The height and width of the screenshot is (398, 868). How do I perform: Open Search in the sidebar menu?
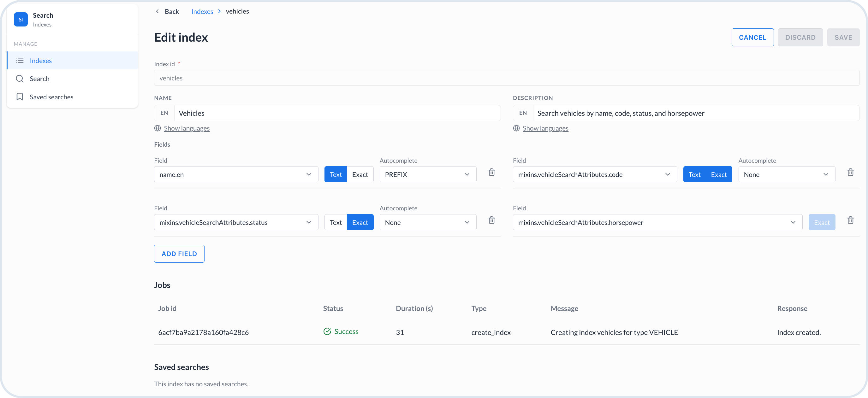(73, 79)
